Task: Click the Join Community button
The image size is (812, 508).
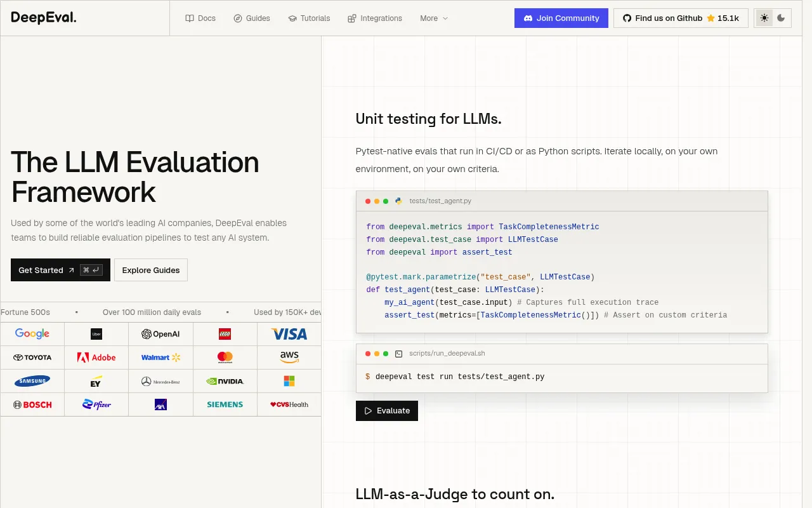Action: pos(561,18)
